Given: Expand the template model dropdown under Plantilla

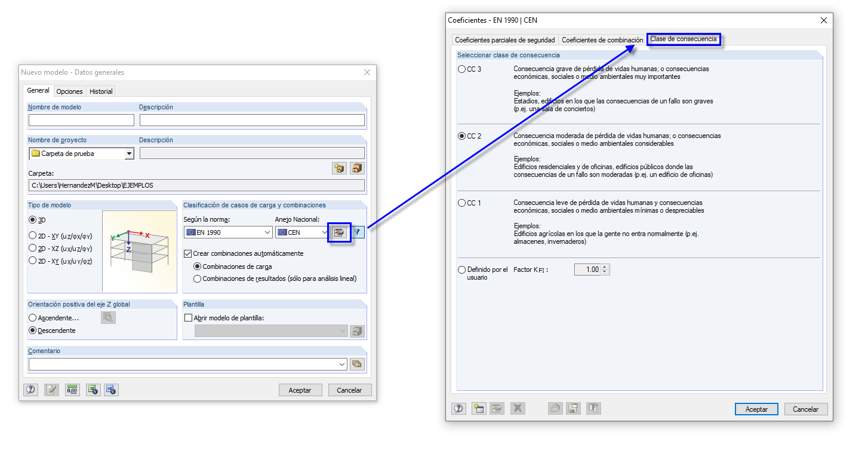Looking at the screenshot, I should [343, 331].
